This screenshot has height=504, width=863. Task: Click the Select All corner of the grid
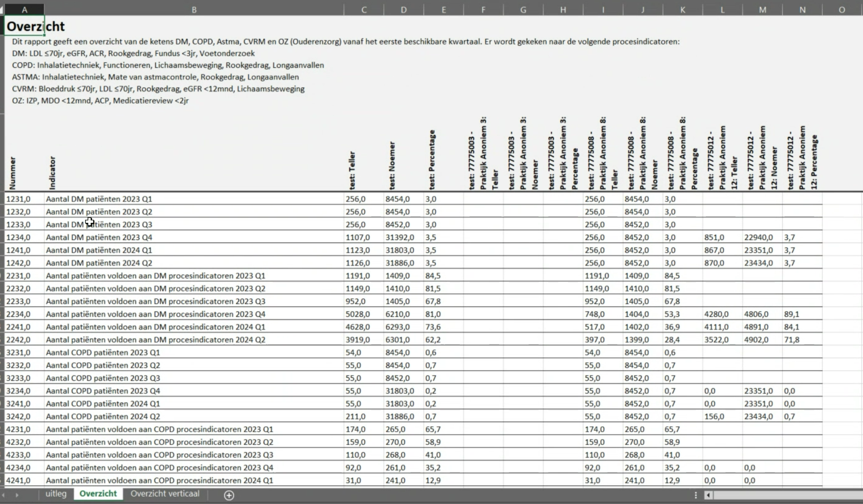point(2,10)
